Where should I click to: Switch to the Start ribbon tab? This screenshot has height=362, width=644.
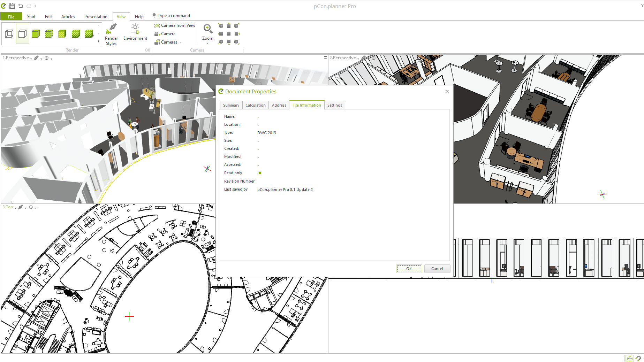pos(31,16)
